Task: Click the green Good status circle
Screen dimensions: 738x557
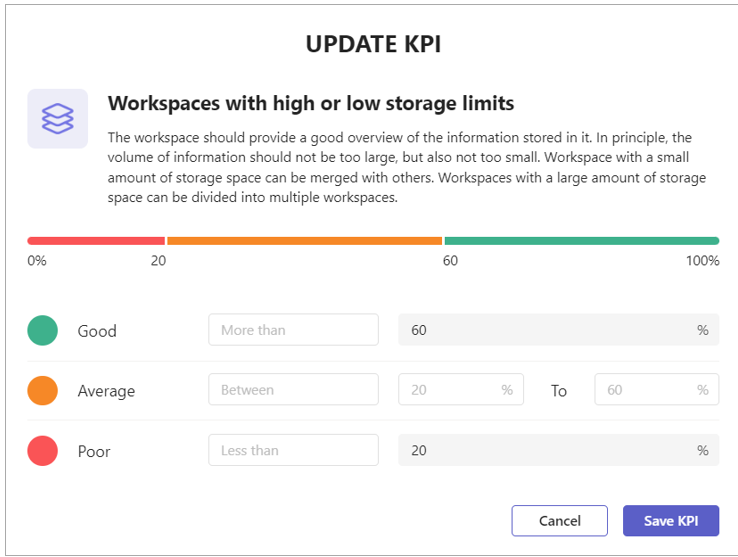Action: tap(42, 331)
